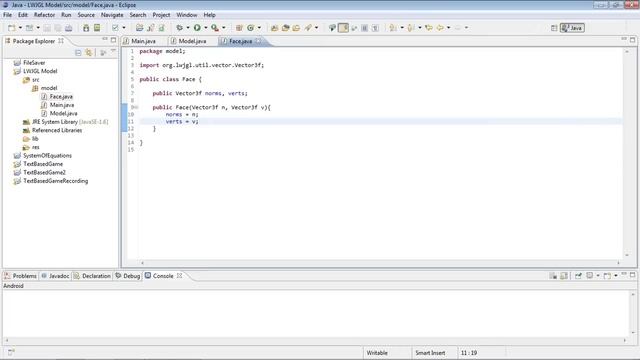This screenshot has width=640, height=360.
Task: Open the Navigate menu
Action: point(112,15)
